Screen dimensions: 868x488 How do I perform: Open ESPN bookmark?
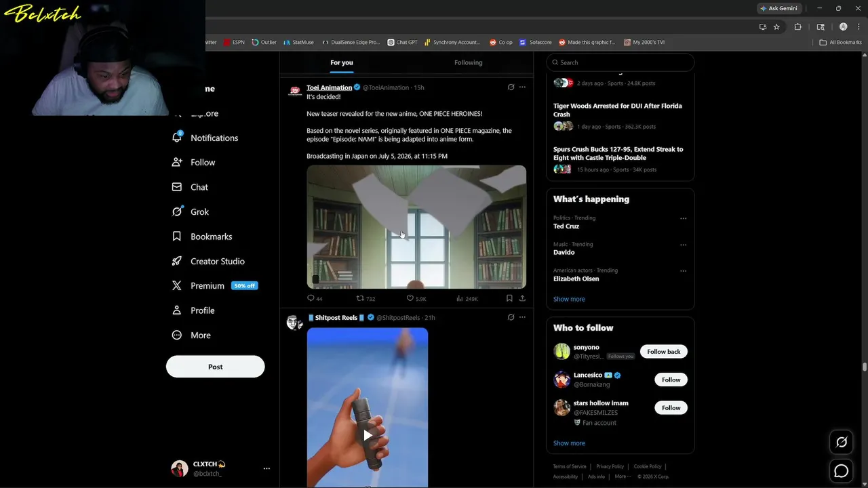234,42
